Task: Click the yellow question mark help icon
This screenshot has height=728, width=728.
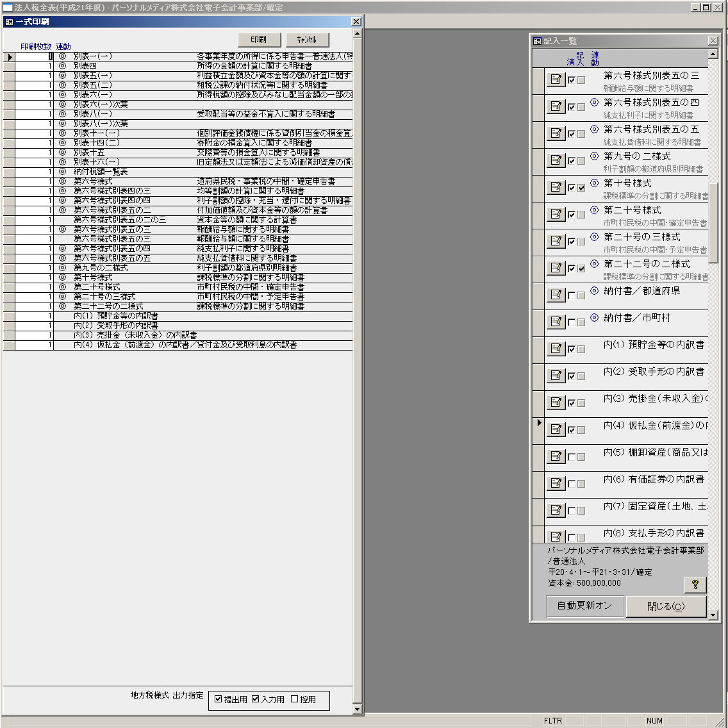Action: 695,584
